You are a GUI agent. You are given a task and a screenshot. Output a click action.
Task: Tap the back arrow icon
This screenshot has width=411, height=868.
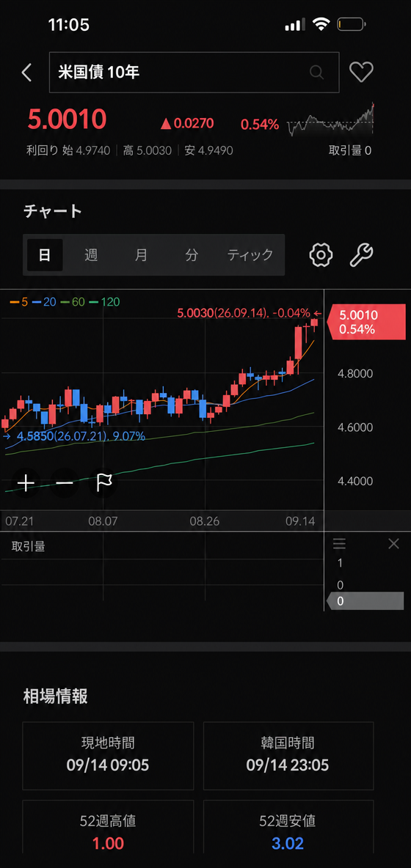coord(26,73)
